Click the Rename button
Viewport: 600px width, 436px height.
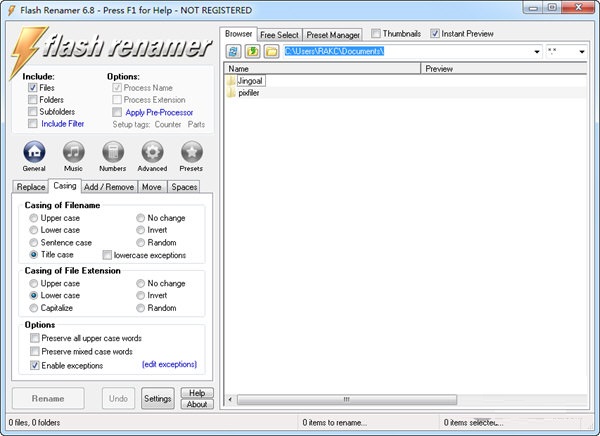[48, 398]
